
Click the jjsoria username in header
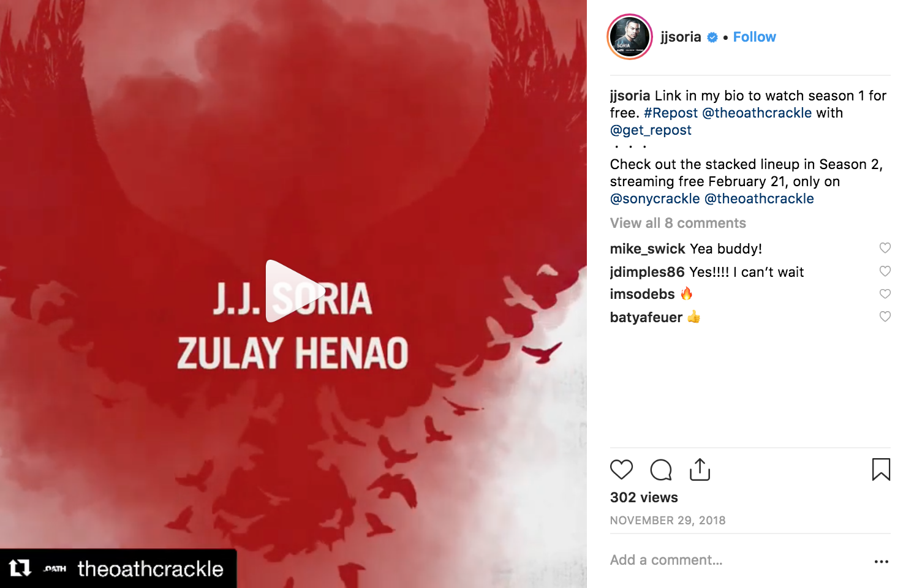tap(681, 37)
